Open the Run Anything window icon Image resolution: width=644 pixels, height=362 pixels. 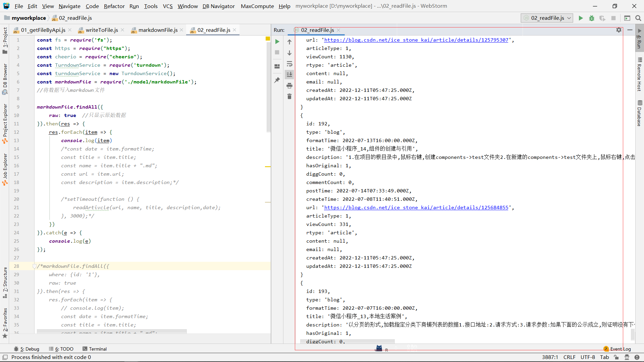tap(627, 18)
